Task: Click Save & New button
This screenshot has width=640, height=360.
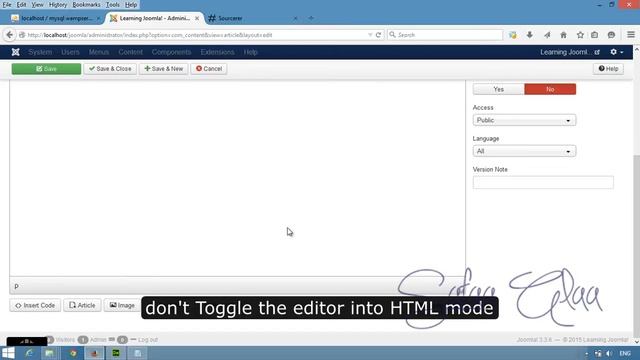Action: pos(164,69)
